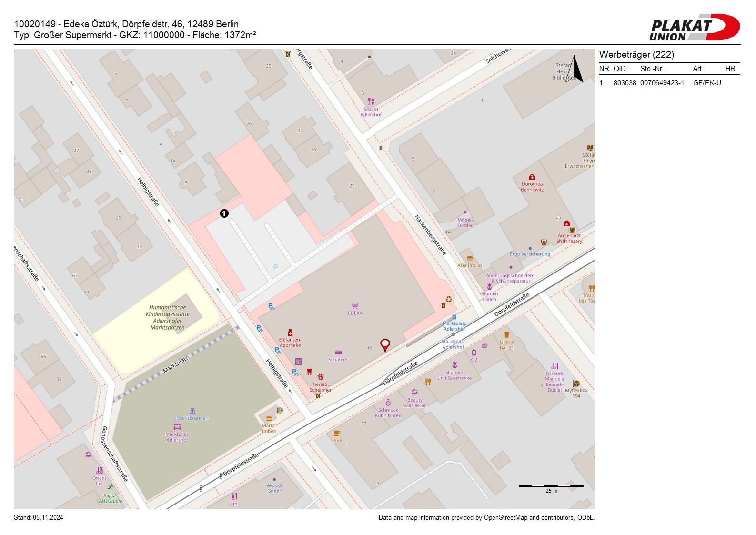
Task: Click the Schäfer's bakery icon
Action: tap(338, 353)
